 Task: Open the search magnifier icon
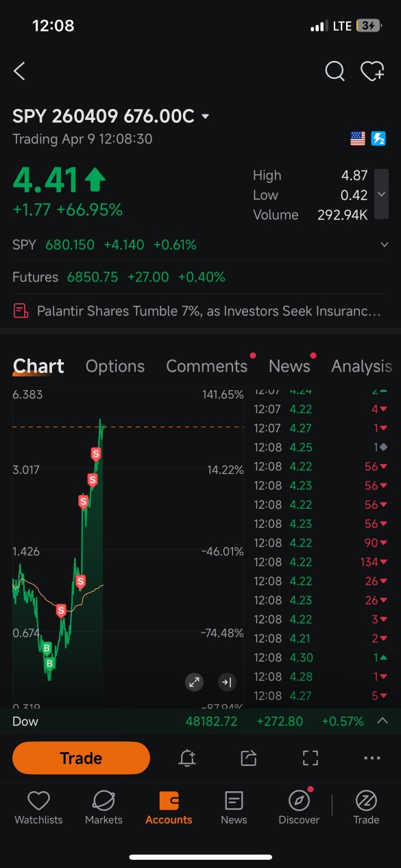pyautogui.click(x=335, y=71)
